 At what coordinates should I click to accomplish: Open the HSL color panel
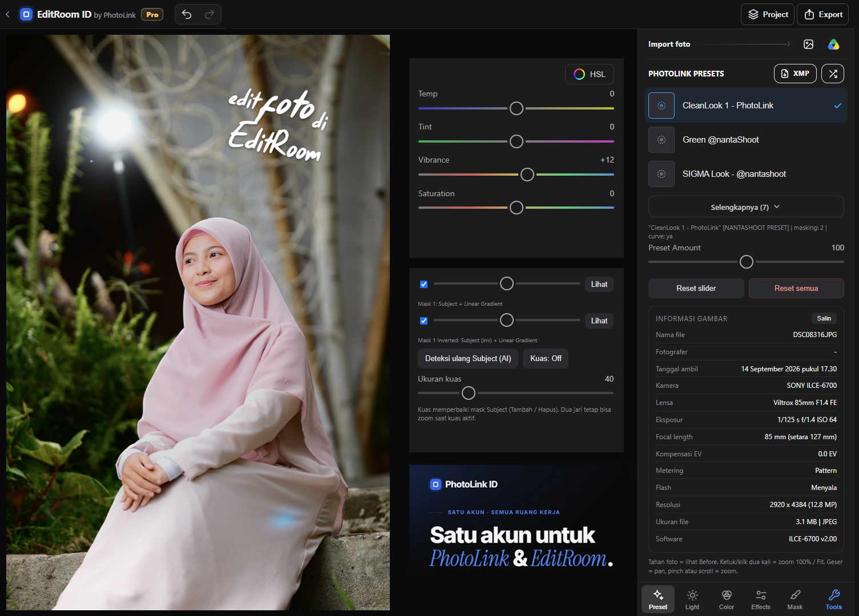590,74
